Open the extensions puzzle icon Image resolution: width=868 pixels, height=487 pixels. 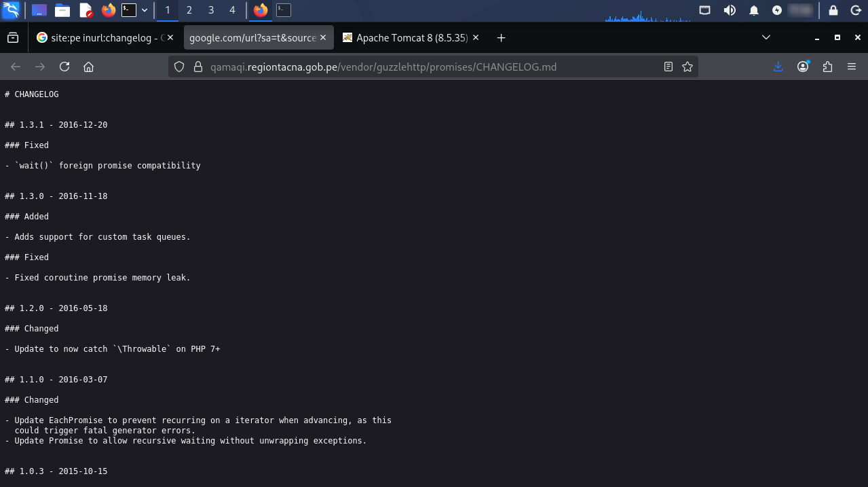coord(827,67)
